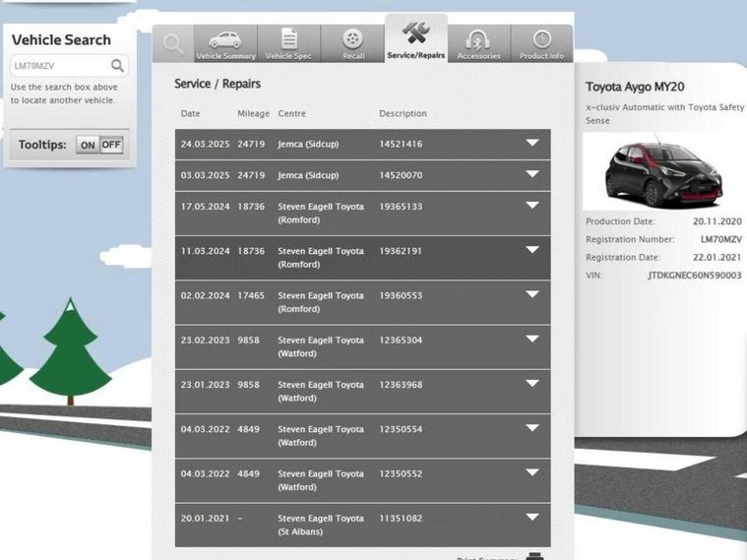Click the Vehicle Search magnifier icon

click(117, 66)
